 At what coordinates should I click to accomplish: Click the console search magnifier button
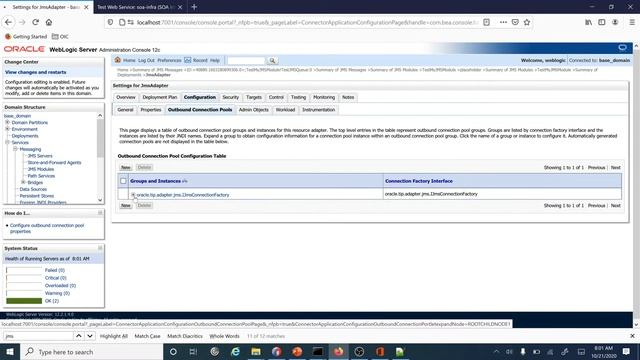[x=272, y=60]
